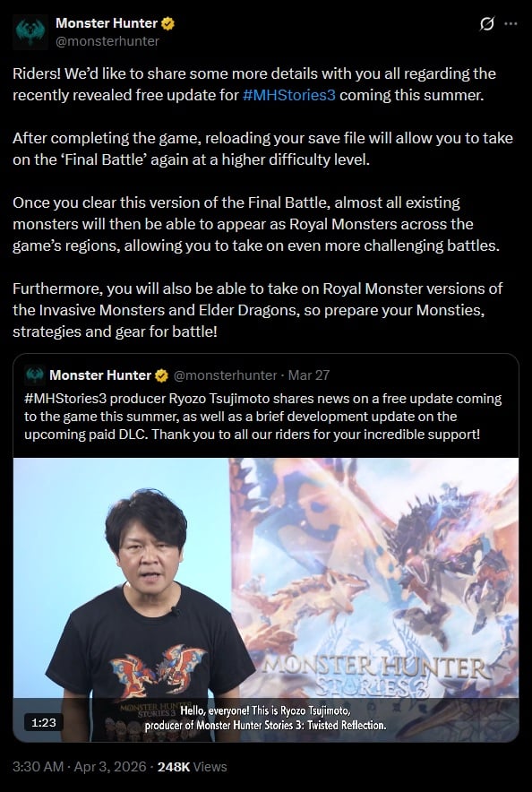Open the #MHStories3 hashtag link
This screenshot has height=792, width=532.
[x=288, y=95]
